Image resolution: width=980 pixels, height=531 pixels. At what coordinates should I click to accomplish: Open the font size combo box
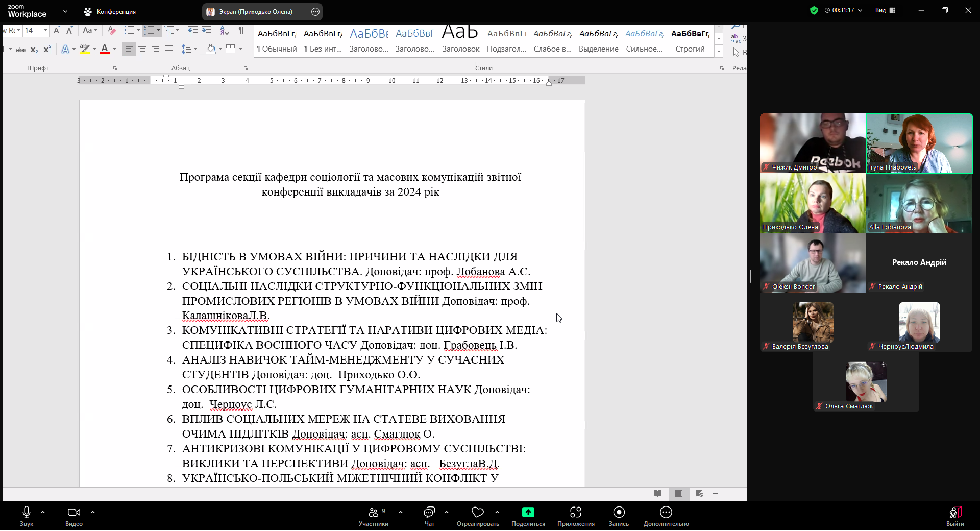(x=36, y=31)
